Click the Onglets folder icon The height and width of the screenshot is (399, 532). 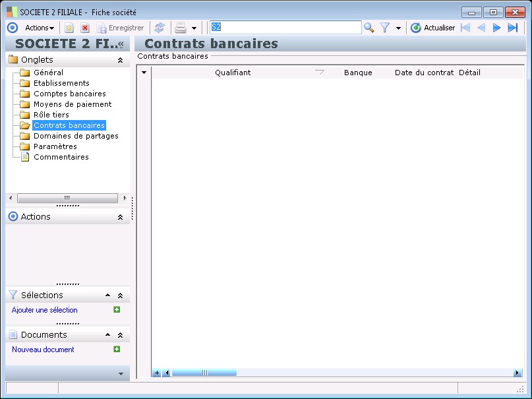(13, 59)
